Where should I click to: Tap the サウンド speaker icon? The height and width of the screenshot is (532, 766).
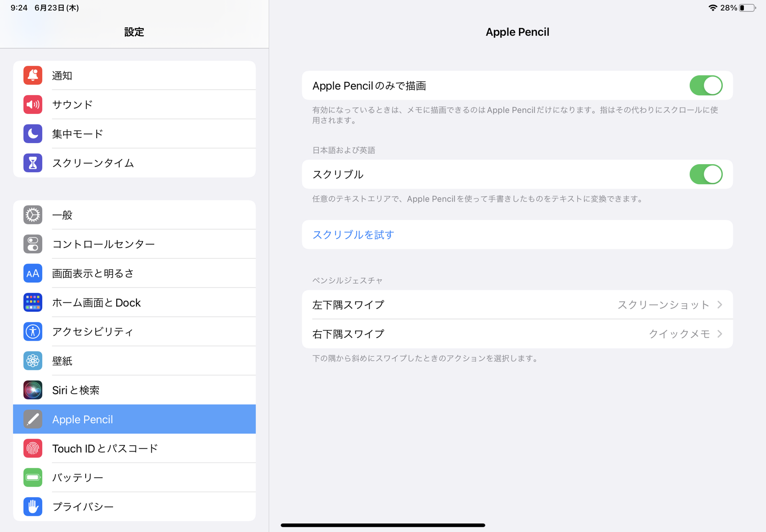pos(33,105)
